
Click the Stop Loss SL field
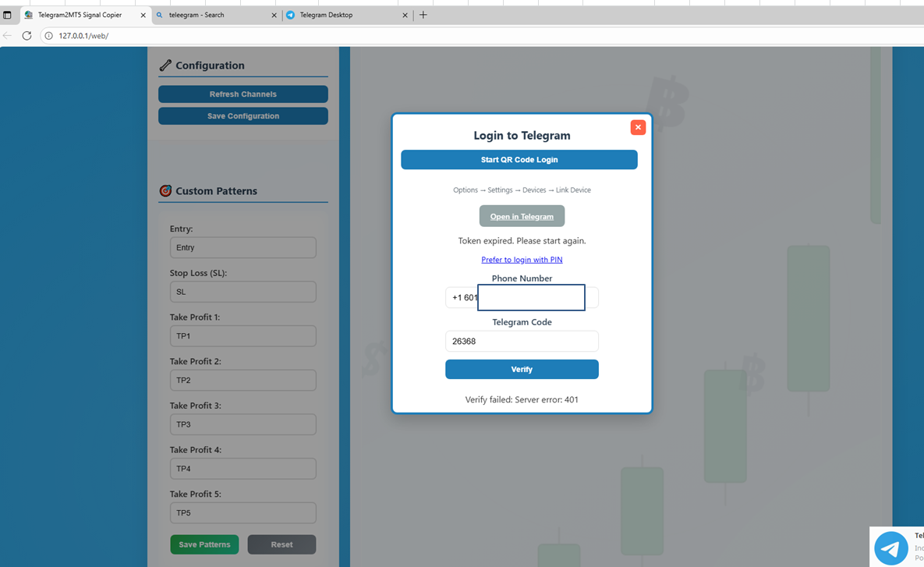[243, 292]
